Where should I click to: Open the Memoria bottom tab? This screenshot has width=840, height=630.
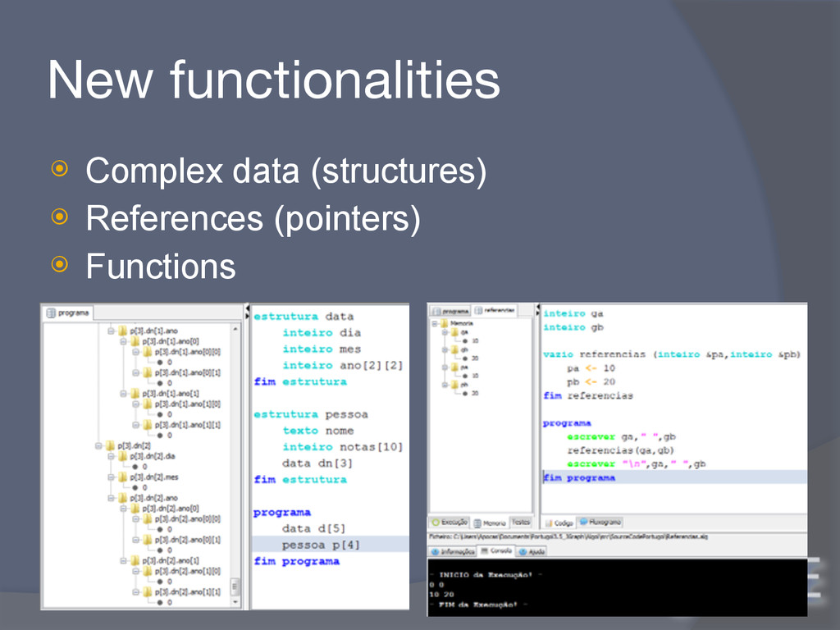pos(490,523)
